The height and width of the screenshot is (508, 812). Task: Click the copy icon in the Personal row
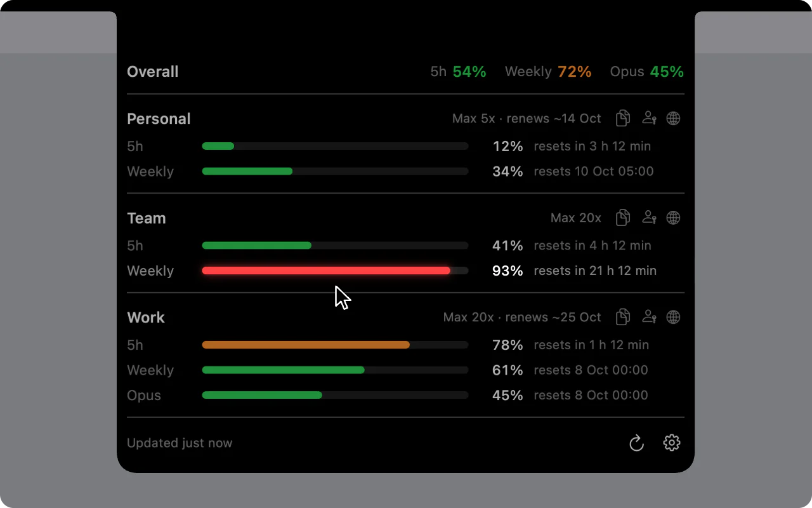click(623, 118)
